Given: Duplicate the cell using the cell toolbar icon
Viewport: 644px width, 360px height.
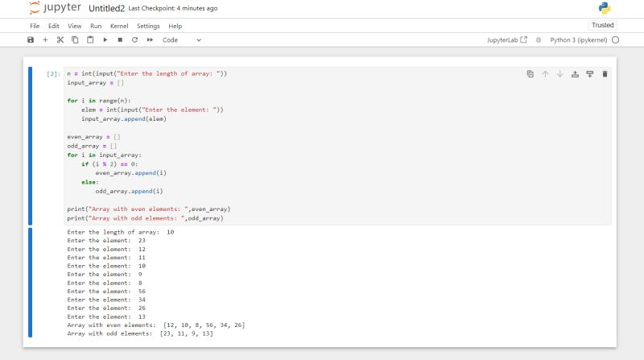Looking at the screenshot, I should [x=530, y=74].
